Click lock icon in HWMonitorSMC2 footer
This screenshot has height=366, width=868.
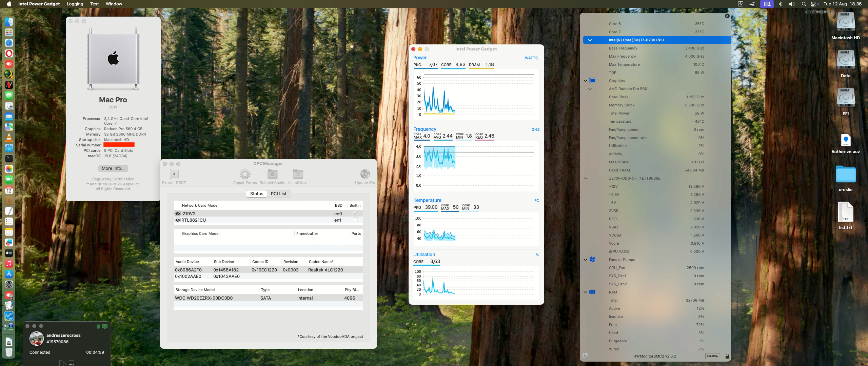[x=727, y=356]
